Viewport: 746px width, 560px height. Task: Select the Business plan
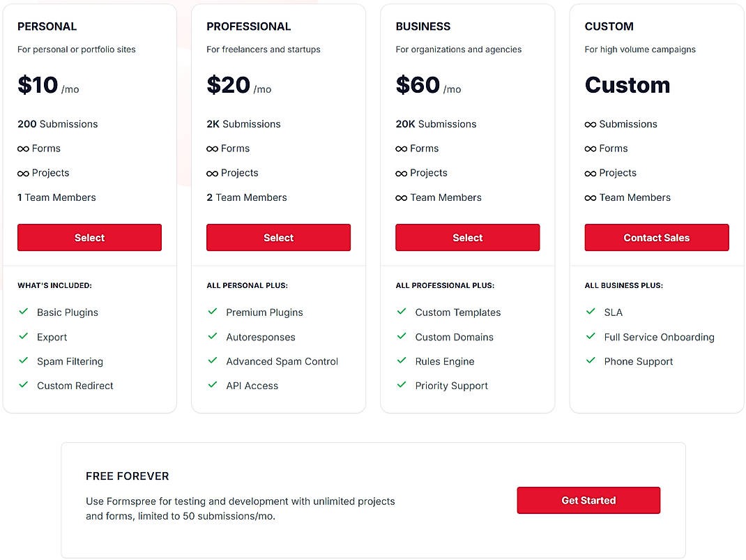pyautogui.click(x=467, y=237)
